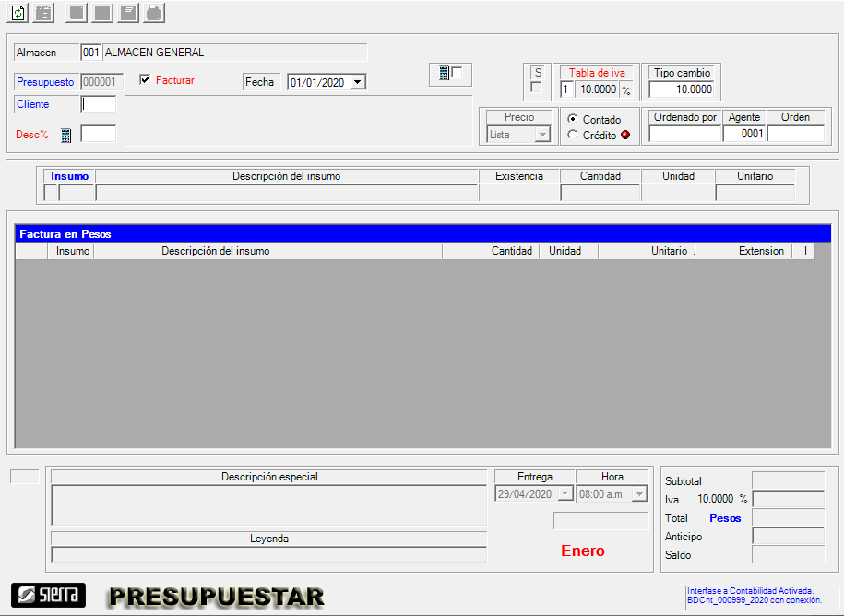Open the Fecha date dropdown
Viewport: 844px width, 616px height.
pos(358,82)
